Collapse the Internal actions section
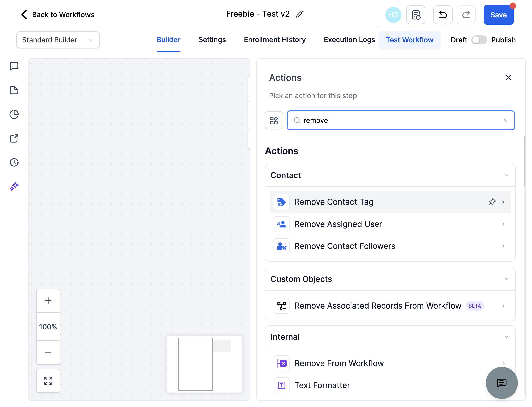Viewport: 532px width, 407px height. click(507, 337)
